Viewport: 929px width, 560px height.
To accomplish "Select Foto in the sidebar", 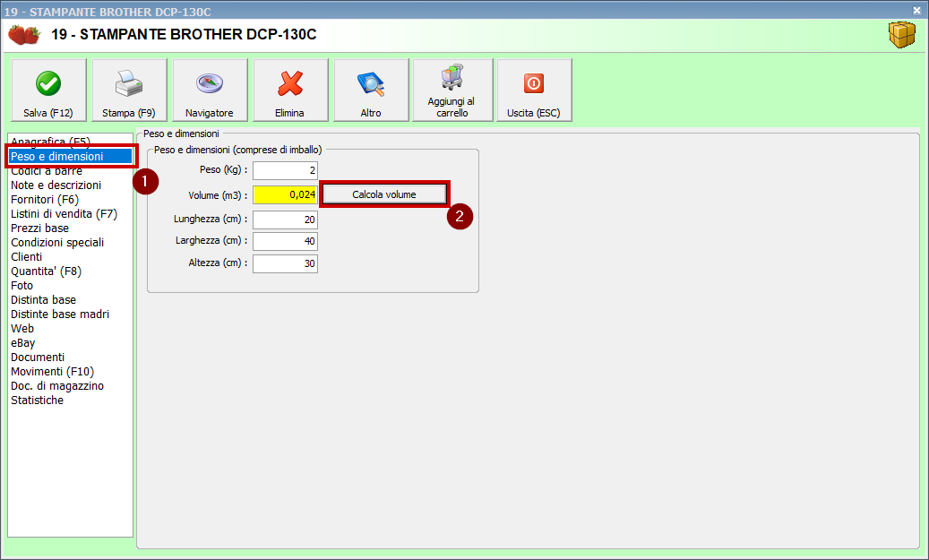I will coord(22,285).
